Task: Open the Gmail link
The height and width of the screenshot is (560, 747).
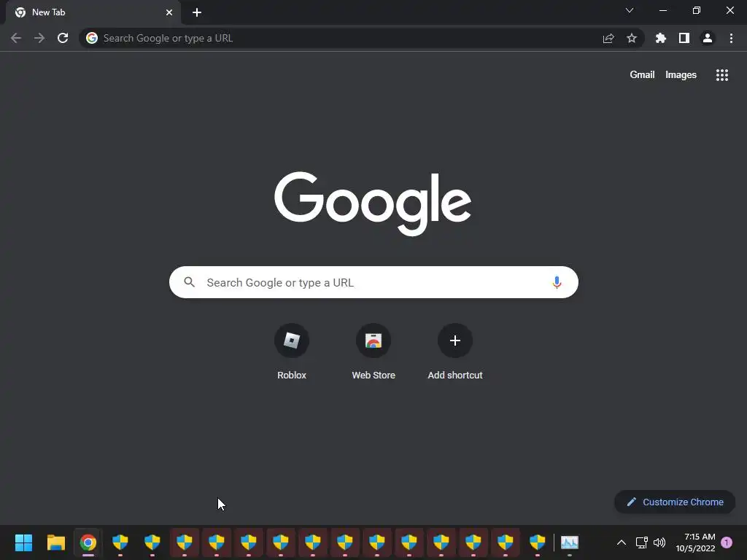Action: click(642, 75)
